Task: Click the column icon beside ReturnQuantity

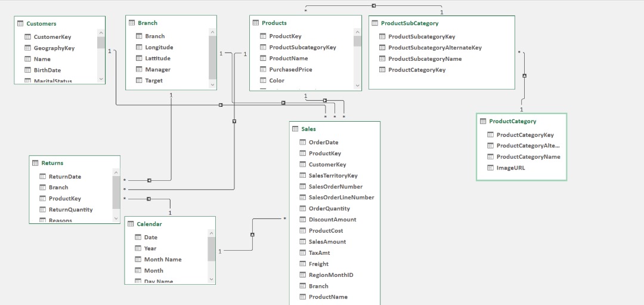Action: point(42,210)
